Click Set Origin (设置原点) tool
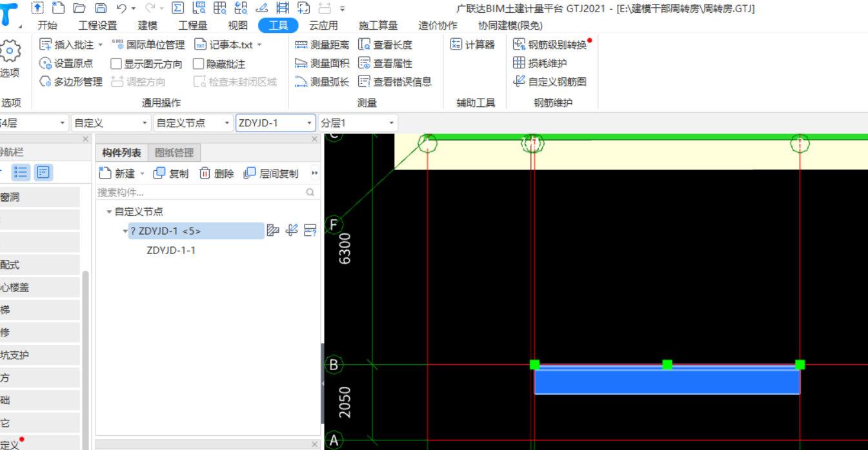This screenshot has width=868, height=450. point(66,63)
